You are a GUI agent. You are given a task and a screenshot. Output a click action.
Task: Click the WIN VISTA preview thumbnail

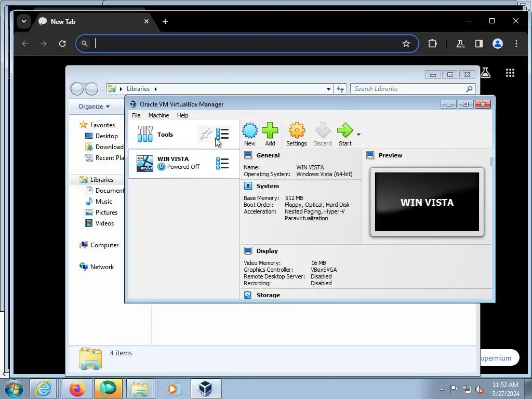click(427, 202)
